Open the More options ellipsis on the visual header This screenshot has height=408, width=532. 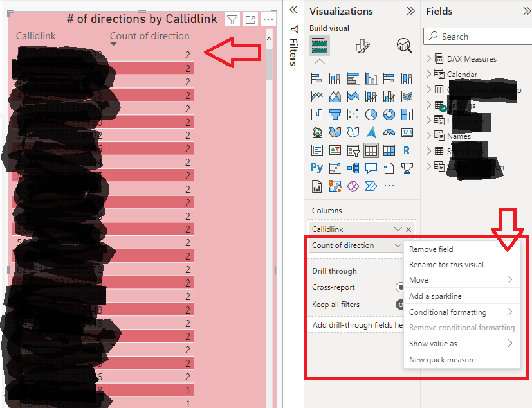pos(268,20)
